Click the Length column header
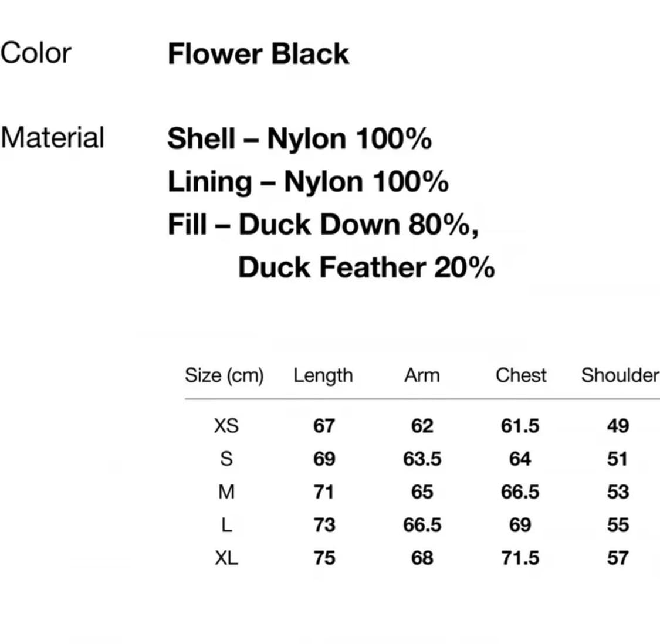The height and width of the screenshot is (644, 660). pyautogui.click(x=323, y=375)
